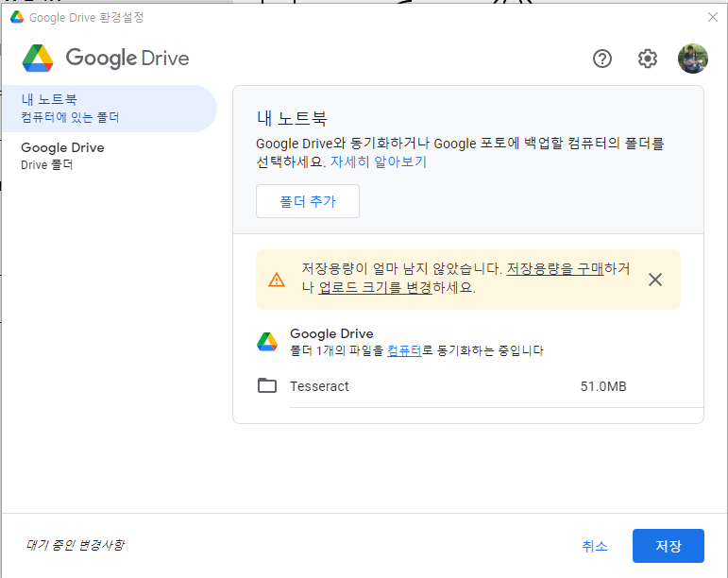Click the 컴퓨터 link in sync description
The width and height of the screenshot is (728, 578).
404,350
